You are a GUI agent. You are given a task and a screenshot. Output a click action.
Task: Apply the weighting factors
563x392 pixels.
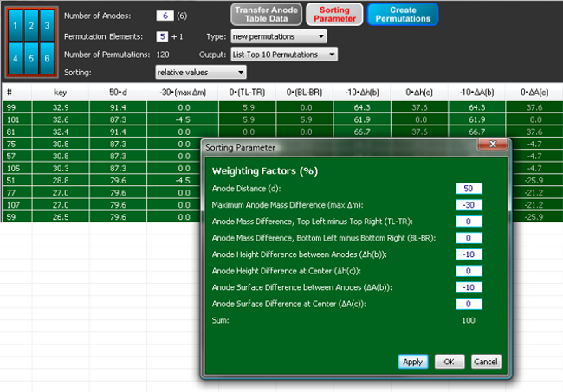pyautogui.click(x=413, y=362)
